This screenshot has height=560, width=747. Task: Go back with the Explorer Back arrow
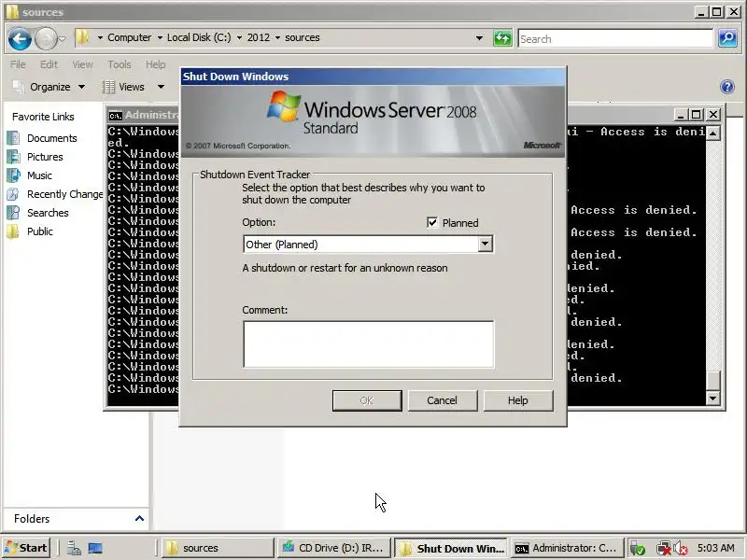click(20, 38)
